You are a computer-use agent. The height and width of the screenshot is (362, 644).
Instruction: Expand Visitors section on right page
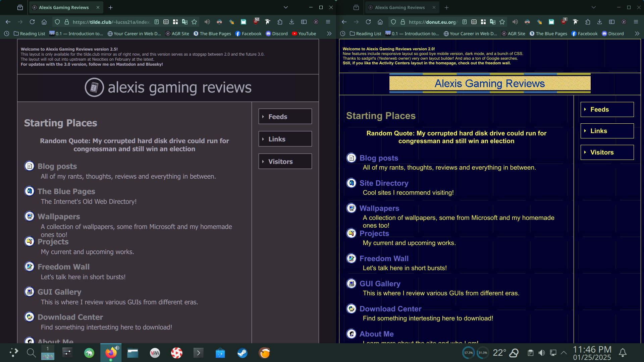pos(607,152)
